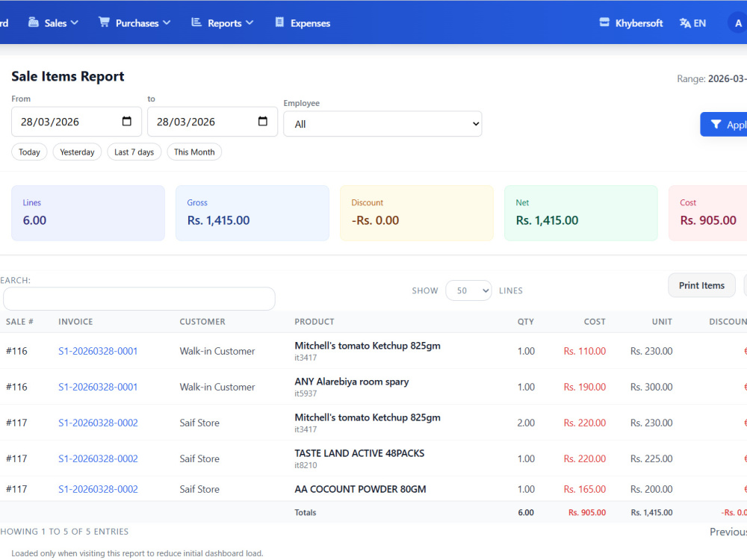Sort by COST column header
The height and width of the screenshot is (560, 747).
(595, 322)
